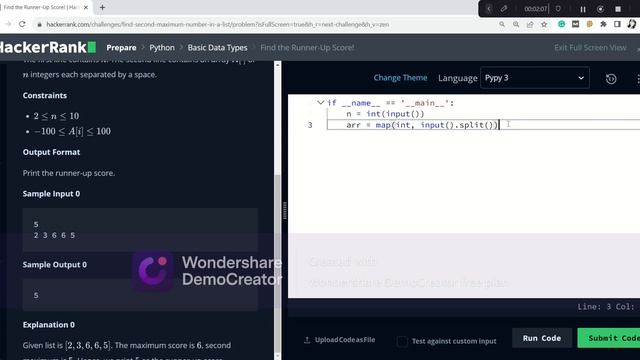The height and width of the screenshot is (360, 640).
Task: Click 'Print the runner-up score.' text
Action: click(x=69, y=173)
